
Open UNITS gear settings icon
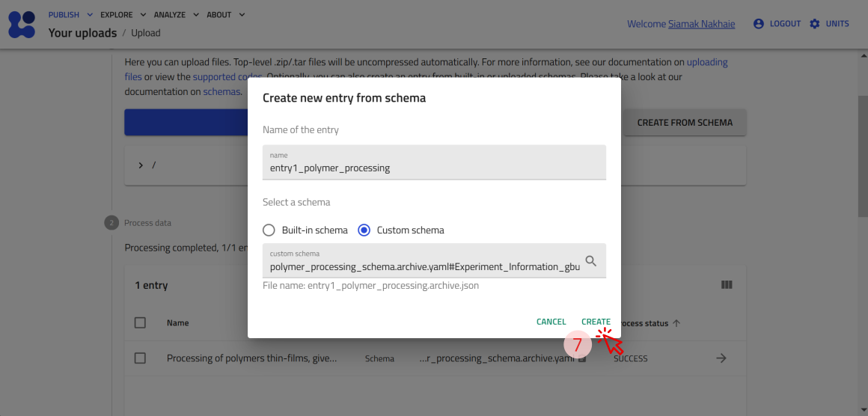[814, 24]
